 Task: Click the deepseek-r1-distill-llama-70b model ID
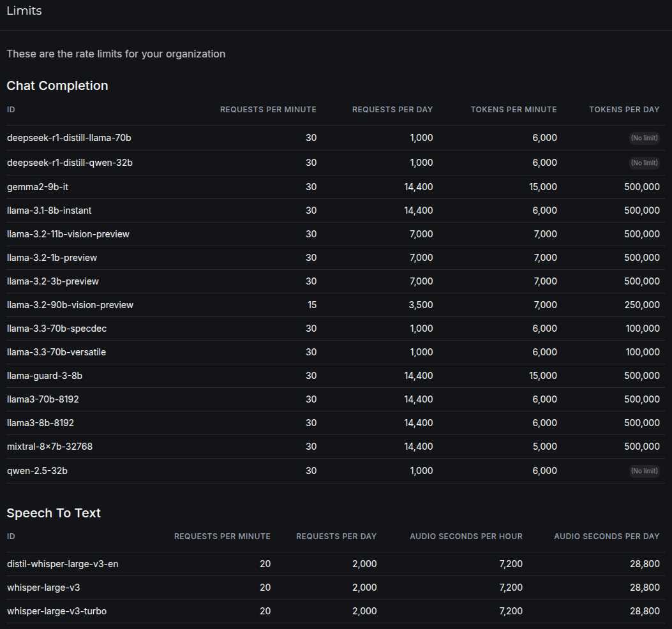69,138
